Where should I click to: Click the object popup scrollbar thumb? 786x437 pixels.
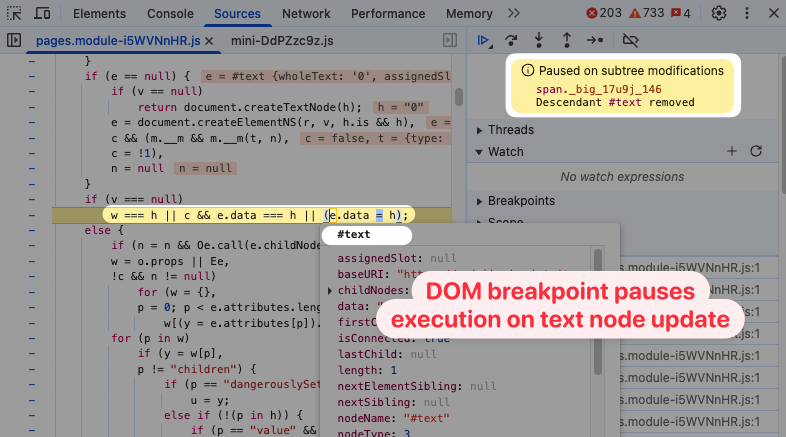(x=598, y=312)
